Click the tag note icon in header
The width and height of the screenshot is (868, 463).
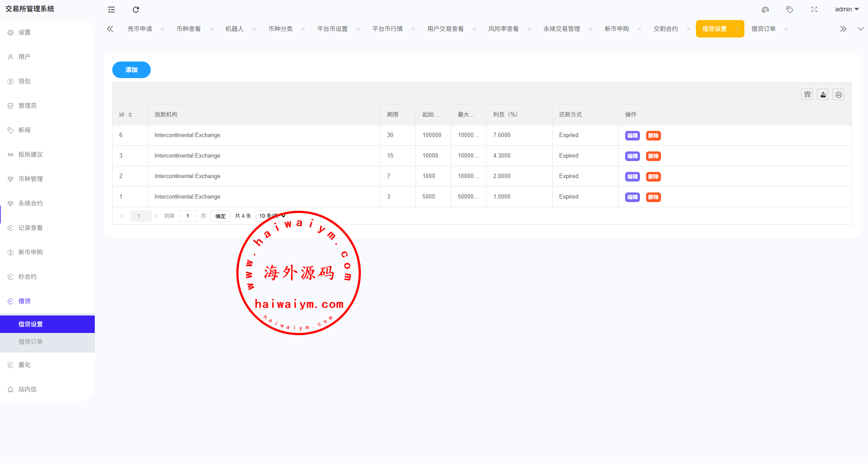(x=789, y=10)
